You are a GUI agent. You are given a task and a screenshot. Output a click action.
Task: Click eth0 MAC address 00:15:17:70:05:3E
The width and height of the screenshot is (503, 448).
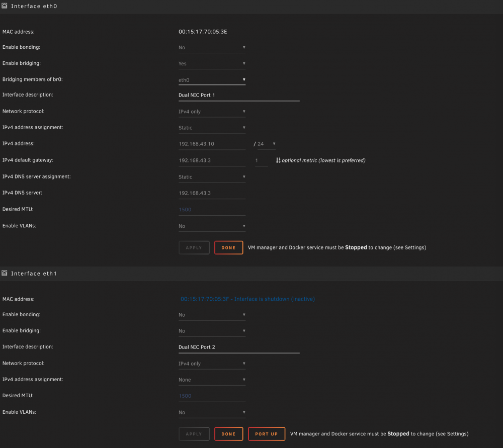(x=203, y=32)
